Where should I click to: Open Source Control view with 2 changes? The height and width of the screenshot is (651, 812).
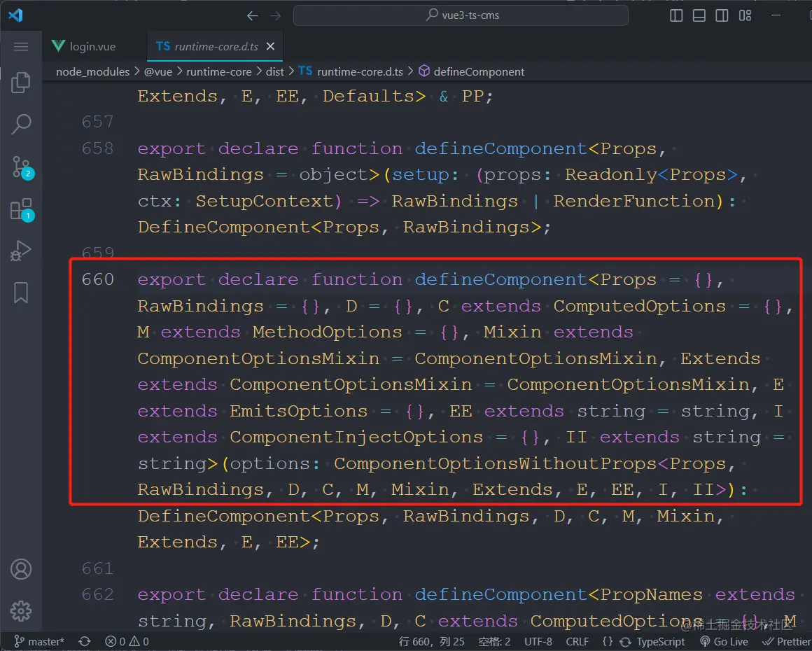coord(22,168)
